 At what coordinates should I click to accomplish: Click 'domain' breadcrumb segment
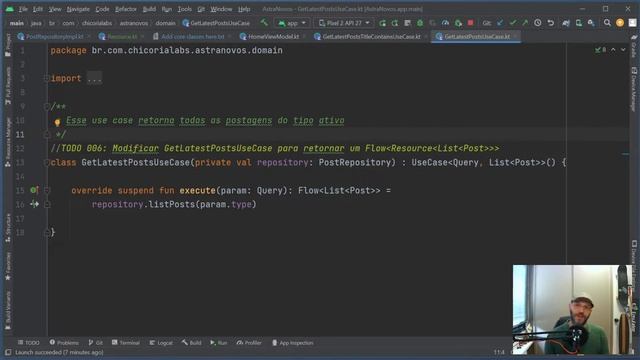point(165,23)
